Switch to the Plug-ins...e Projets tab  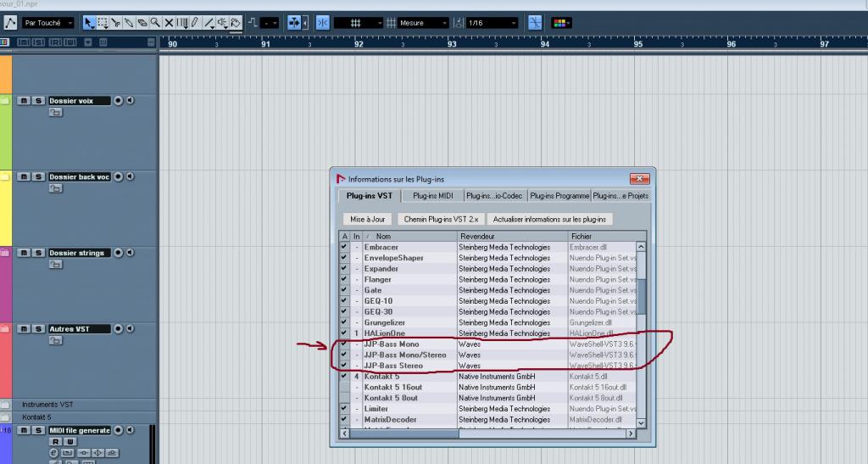(x=620, y=195)
